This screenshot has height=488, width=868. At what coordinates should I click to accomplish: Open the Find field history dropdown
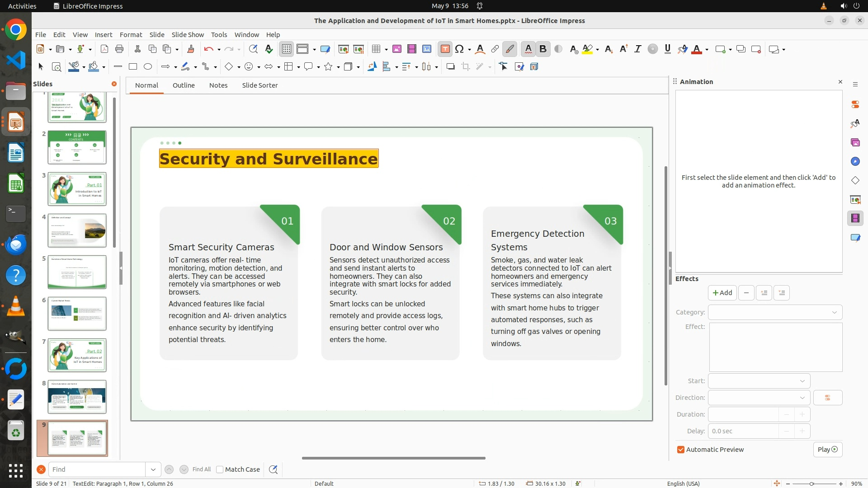[x=153, y=469]
